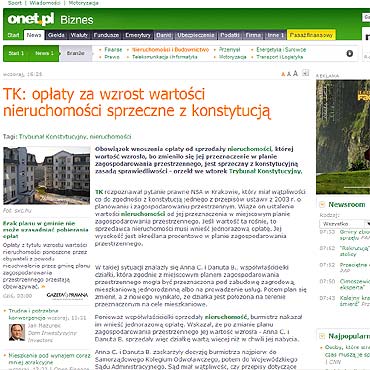The image size is (370, 370).
Task: Click the small arrow after 'obowiązywać'
Action: [43, 286]
